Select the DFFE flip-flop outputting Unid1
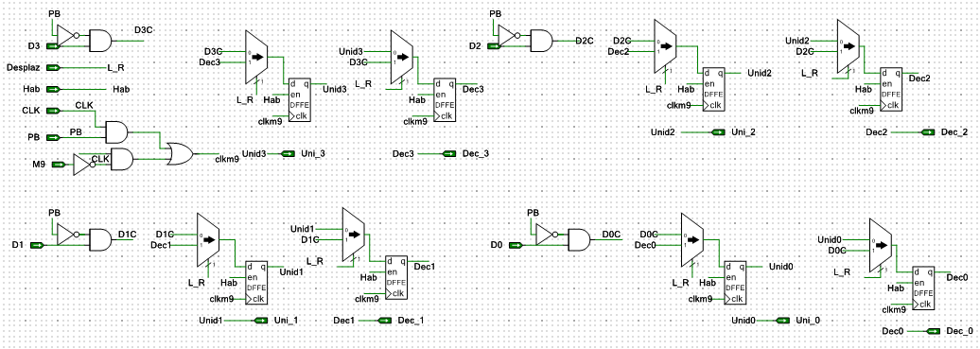This screenshot has height=349, width=980. (255, 284)
